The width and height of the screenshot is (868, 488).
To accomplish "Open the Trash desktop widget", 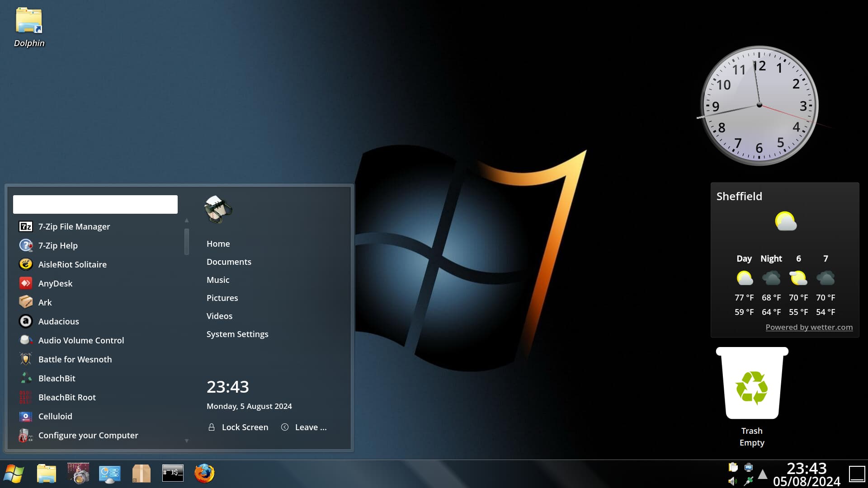I will (752, 397).
